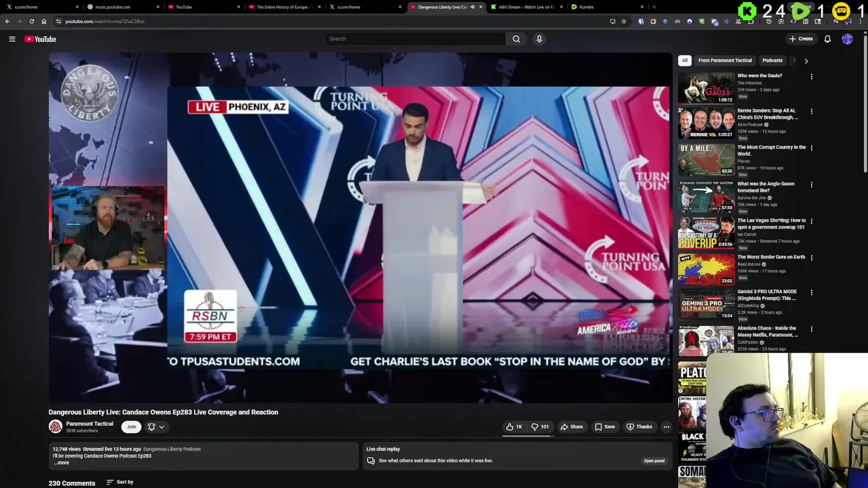Open the YouTube guide hamburger menu
This screenshot has width=868, height=488.
coord(12,39)
